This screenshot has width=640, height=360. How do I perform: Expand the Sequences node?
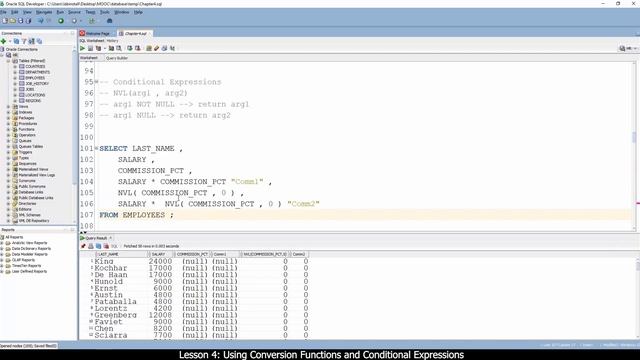click(9, 164)
